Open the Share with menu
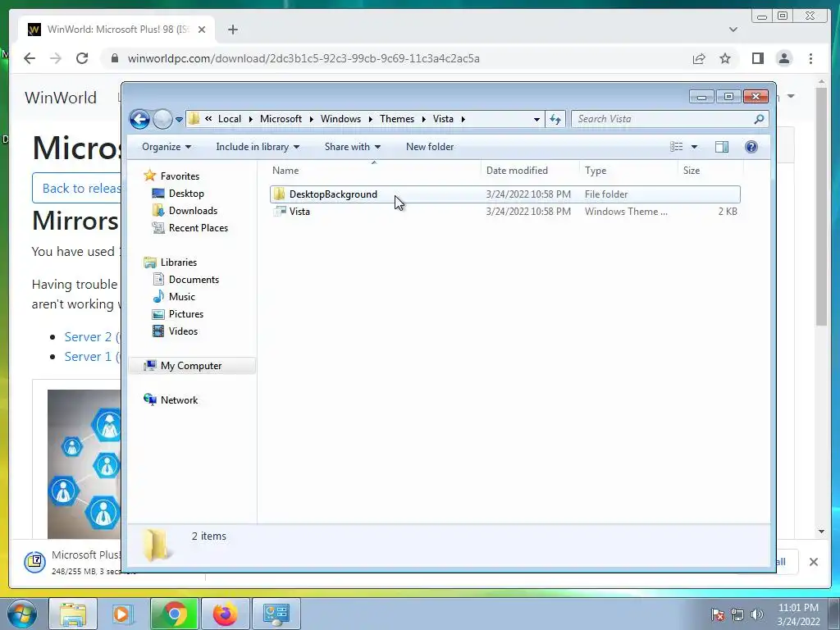 353,147
